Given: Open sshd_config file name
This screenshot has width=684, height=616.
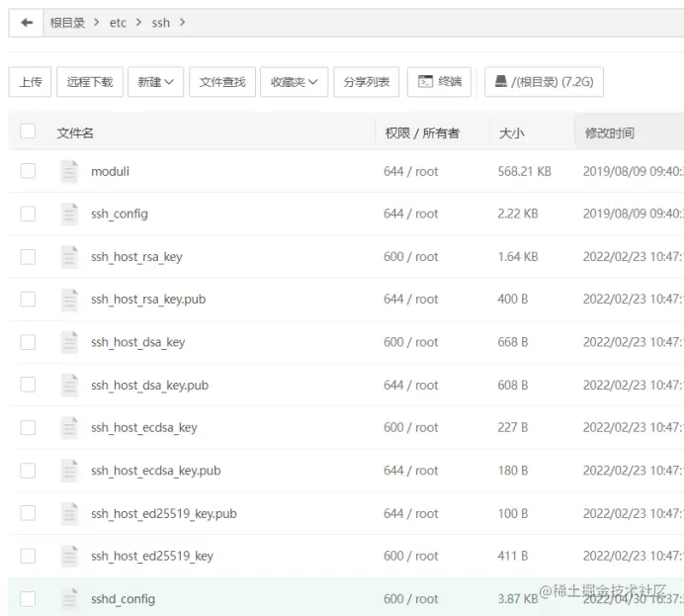Looking at the screenshot, I should coord(123,599).
